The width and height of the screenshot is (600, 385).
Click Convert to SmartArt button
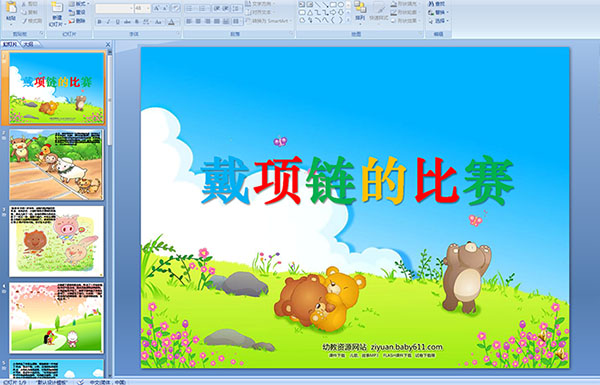pyautogui.click(x=267, y=21)
